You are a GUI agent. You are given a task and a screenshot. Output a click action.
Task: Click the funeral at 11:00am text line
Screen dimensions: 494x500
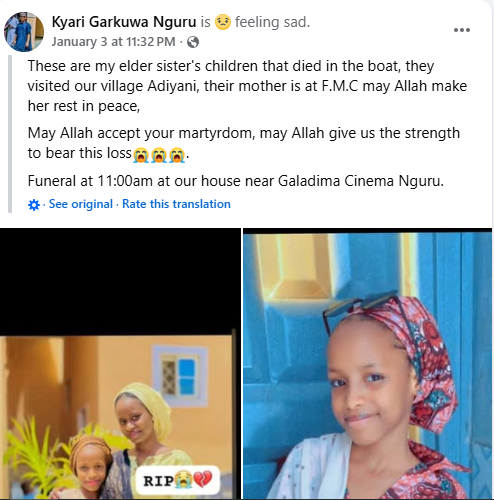click(x=236, y=181)
